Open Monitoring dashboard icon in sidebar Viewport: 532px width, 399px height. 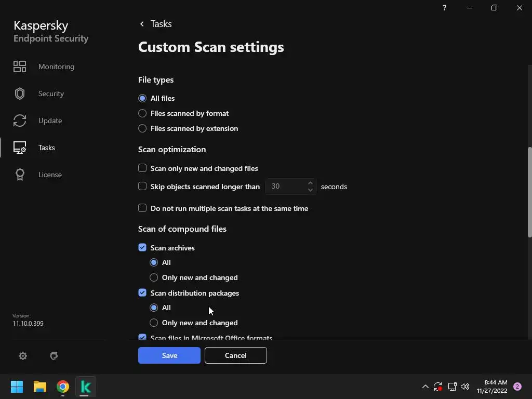pos(20,66)
